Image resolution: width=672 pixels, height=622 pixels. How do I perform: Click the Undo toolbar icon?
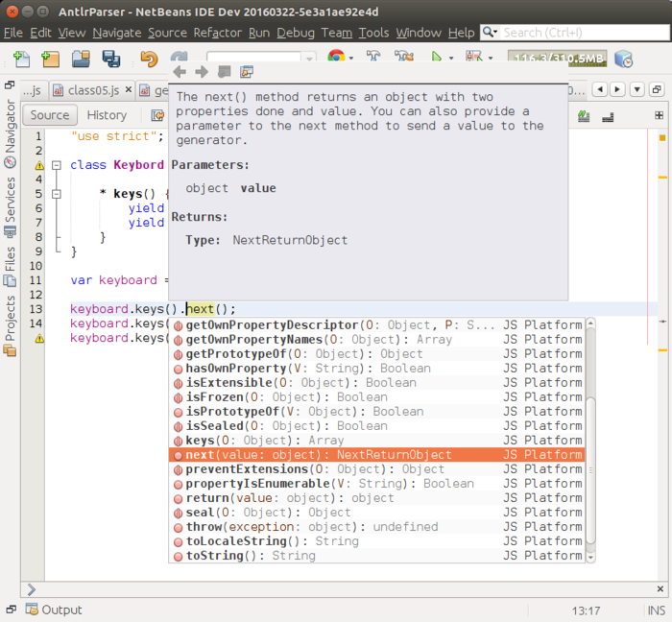[x=148, y=60]
